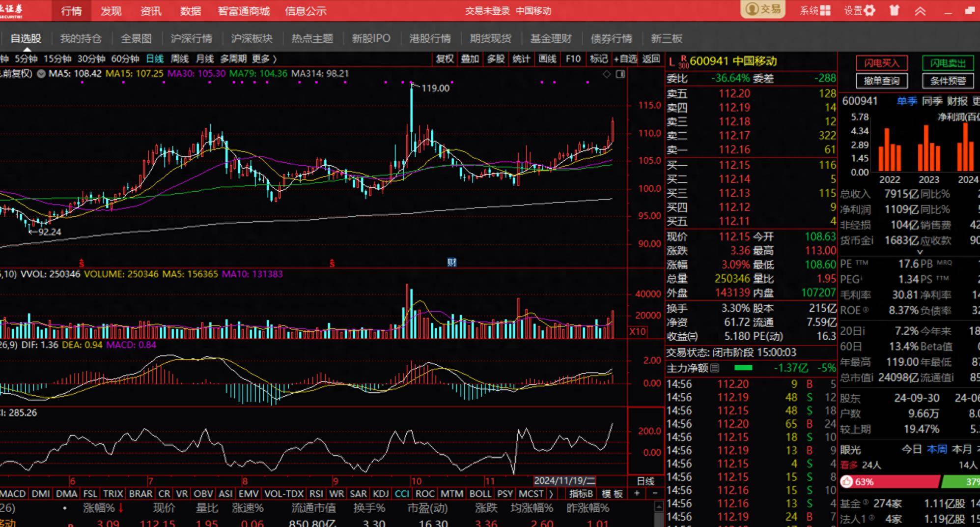The width and height of the screenshot is (980, 527).
Task: Open the 智富通商城 menu
Action: pos(244,11)
